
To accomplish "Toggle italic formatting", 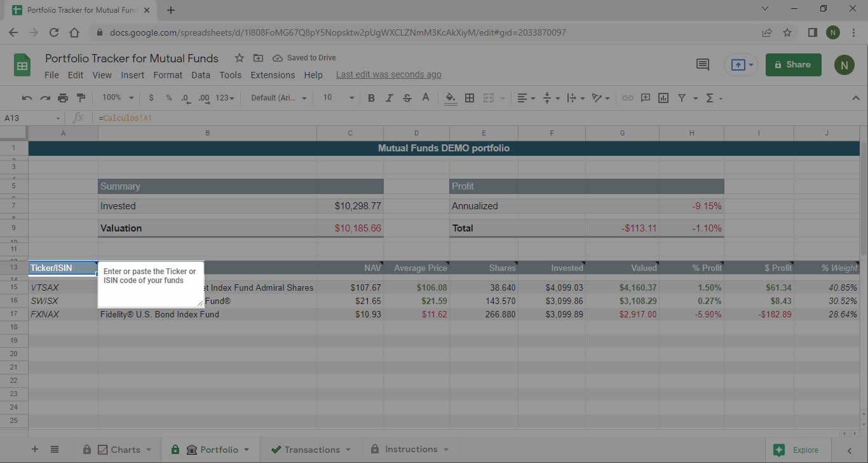I will pos(389,97).
